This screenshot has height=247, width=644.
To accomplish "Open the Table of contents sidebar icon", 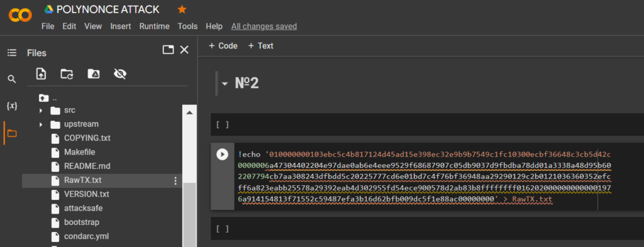I will (12, 53).
